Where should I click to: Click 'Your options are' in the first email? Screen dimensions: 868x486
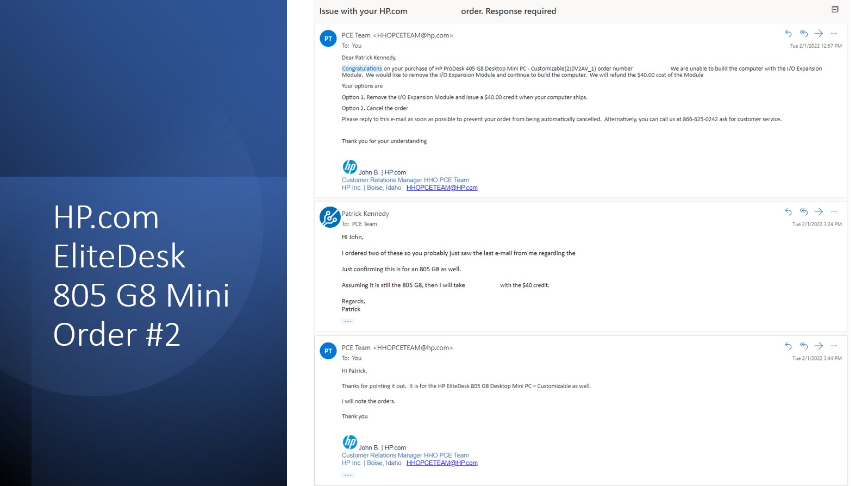click(x=362, y=86)
